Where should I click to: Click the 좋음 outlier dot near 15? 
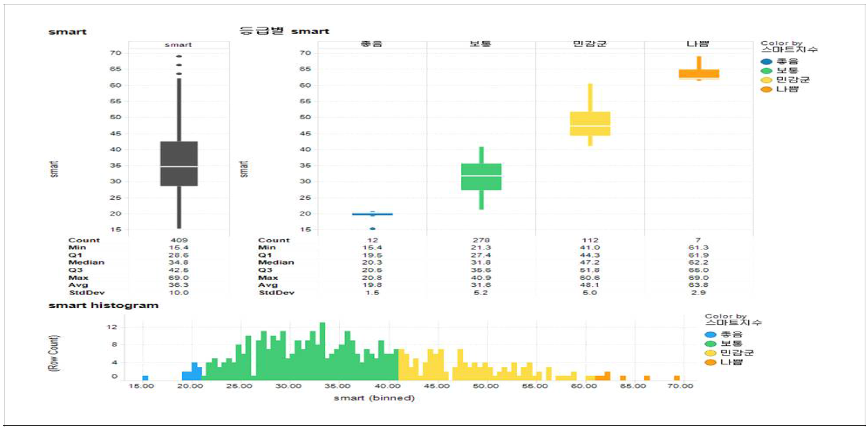pos(372,229)
